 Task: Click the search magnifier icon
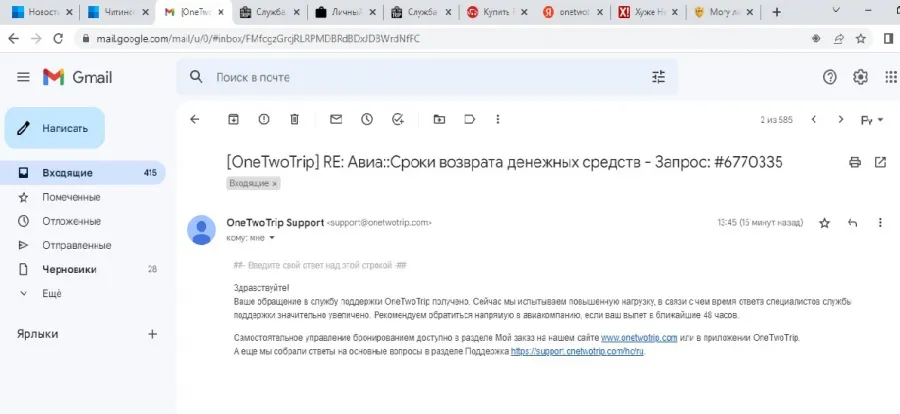[196, 77]
